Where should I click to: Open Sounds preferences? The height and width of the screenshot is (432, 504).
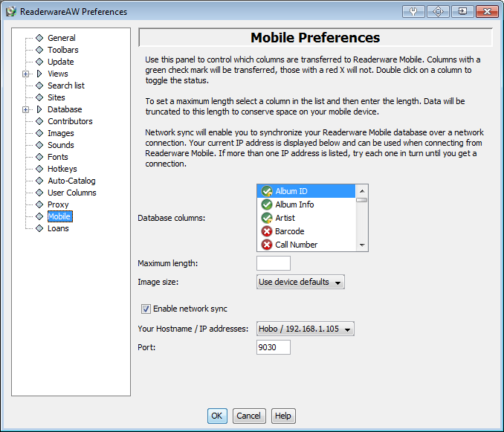coord(61,145)
